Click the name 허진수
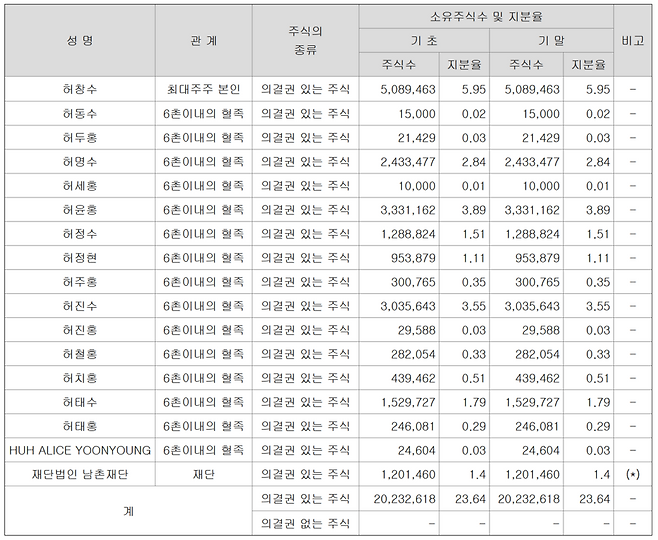Viewport: 658px width, 540px height. [79, 305]
